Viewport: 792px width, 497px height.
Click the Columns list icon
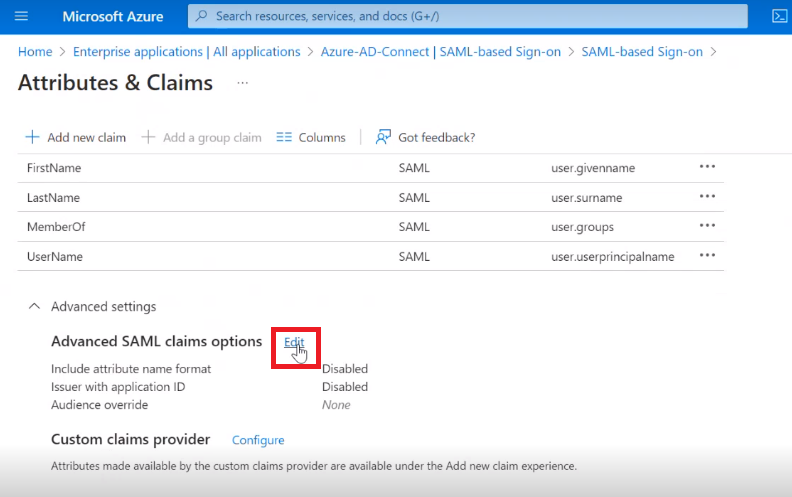coord(284,137)
